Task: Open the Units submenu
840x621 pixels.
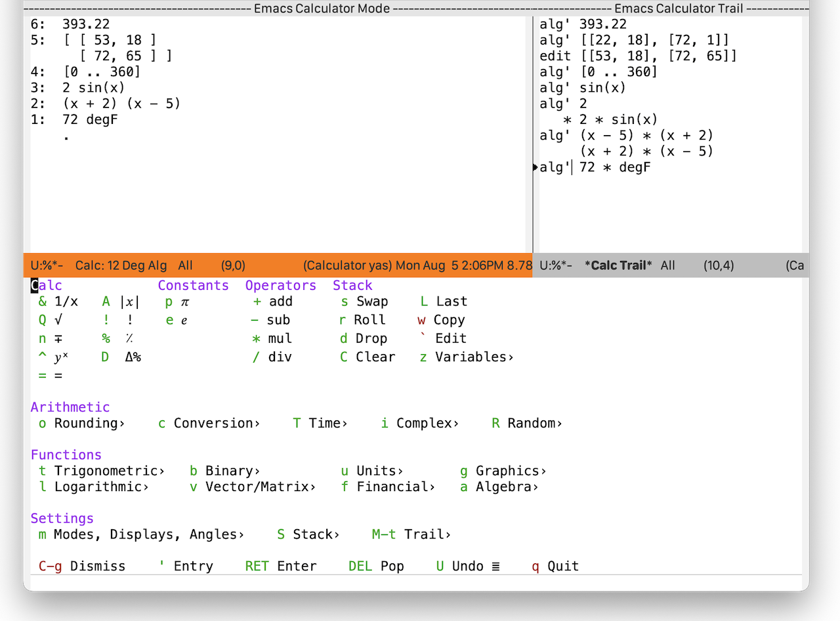Action: tap(372, 471)
